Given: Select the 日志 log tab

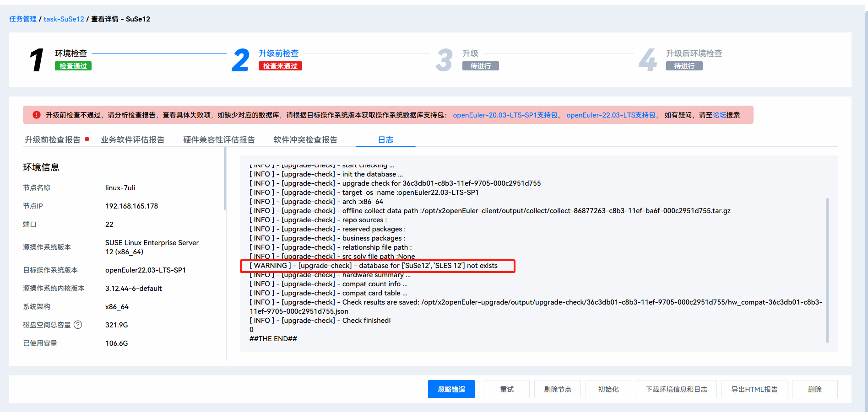Looking at the screenshot, I should coord(385,140).
